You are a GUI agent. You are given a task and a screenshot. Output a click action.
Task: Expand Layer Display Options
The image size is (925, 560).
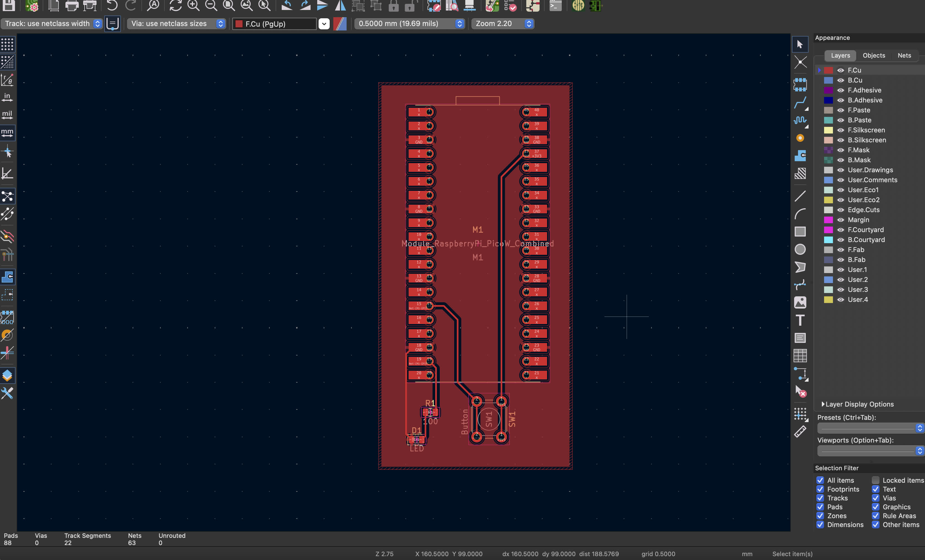(x=857, y=404)
